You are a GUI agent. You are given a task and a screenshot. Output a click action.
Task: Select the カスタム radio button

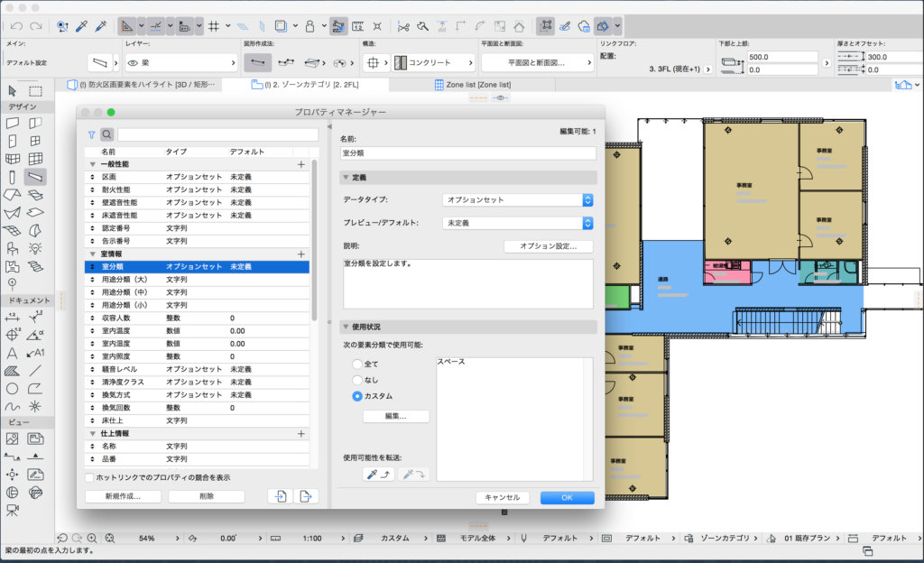(357, 396)
